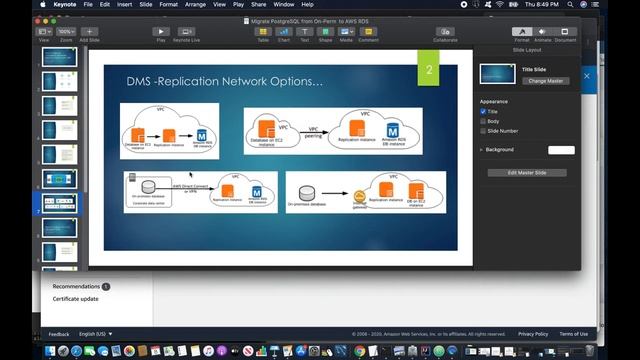The image size is (640, 360).
Task: Open Numbers from the Dock
Action: pos(261,351)
